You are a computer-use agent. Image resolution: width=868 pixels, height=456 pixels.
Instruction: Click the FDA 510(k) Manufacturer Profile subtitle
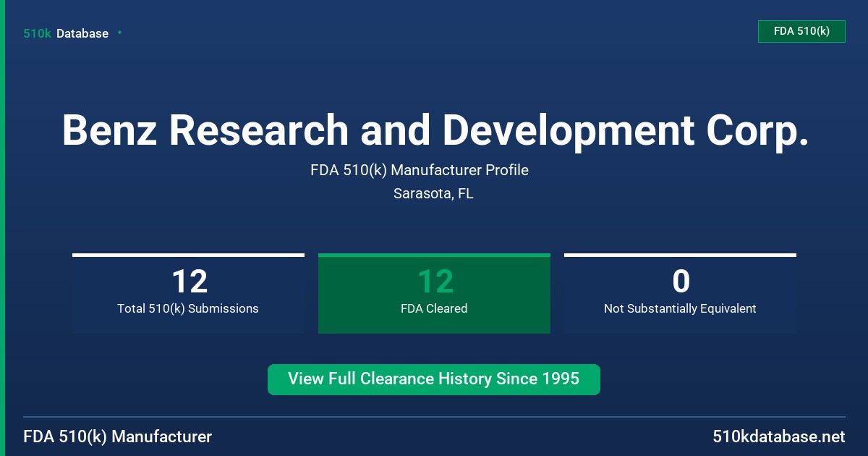(x=420, y=170)
